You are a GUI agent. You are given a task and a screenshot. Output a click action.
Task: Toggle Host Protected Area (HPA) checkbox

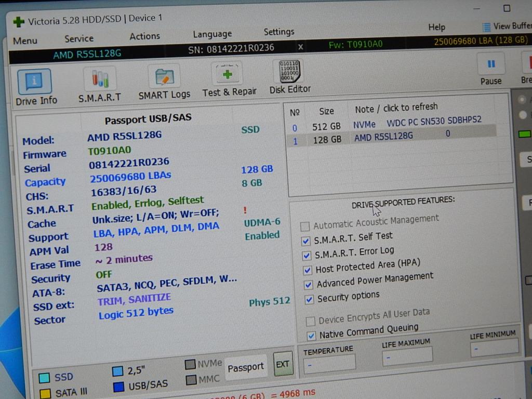coord(307,270)
